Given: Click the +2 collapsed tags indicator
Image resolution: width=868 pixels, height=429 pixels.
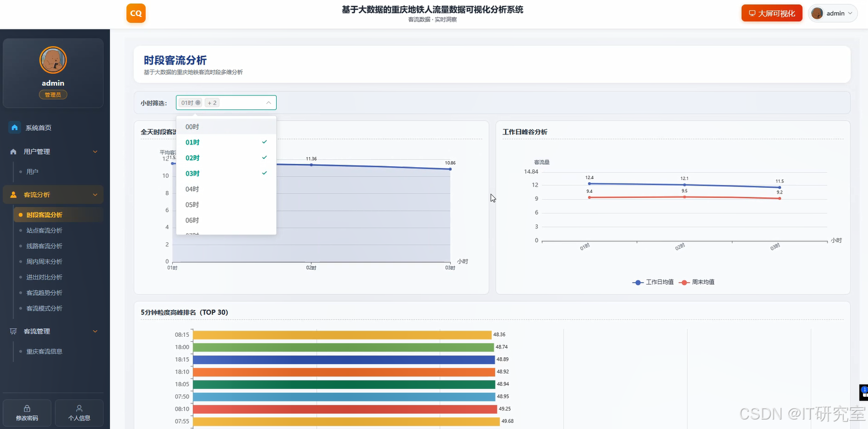Looking at the screenshot, I should click(x=212, y=103).
